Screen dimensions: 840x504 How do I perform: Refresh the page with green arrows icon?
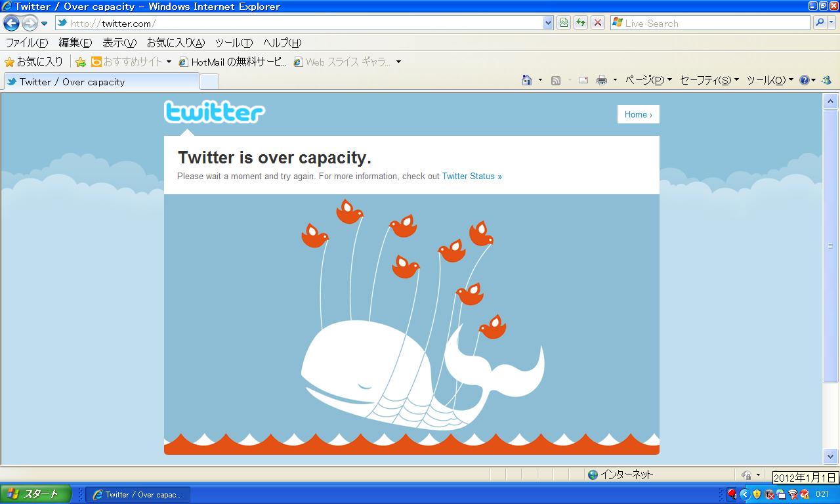(580, 23)
